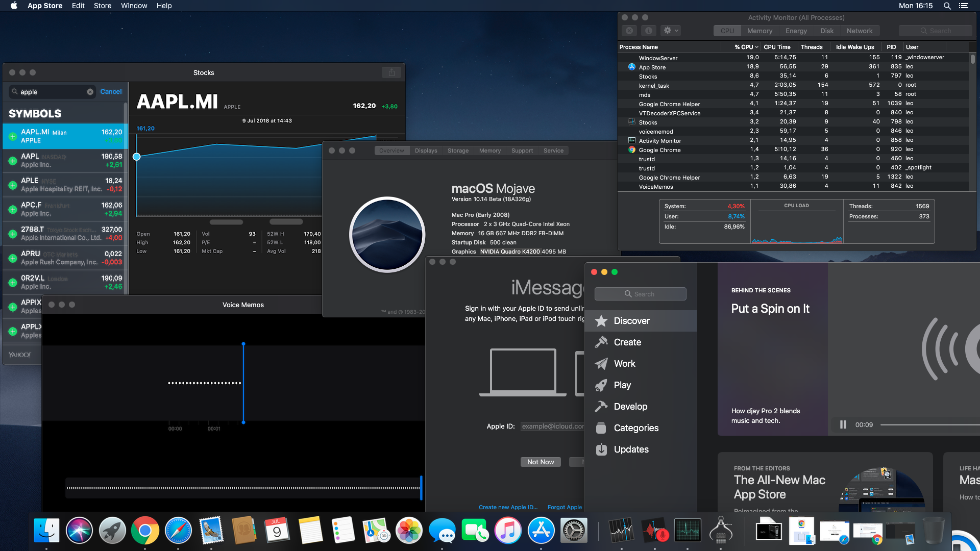Toggle APRU Apple Rush Company add button
Screen dimensions: 980x551
point(13,258)
